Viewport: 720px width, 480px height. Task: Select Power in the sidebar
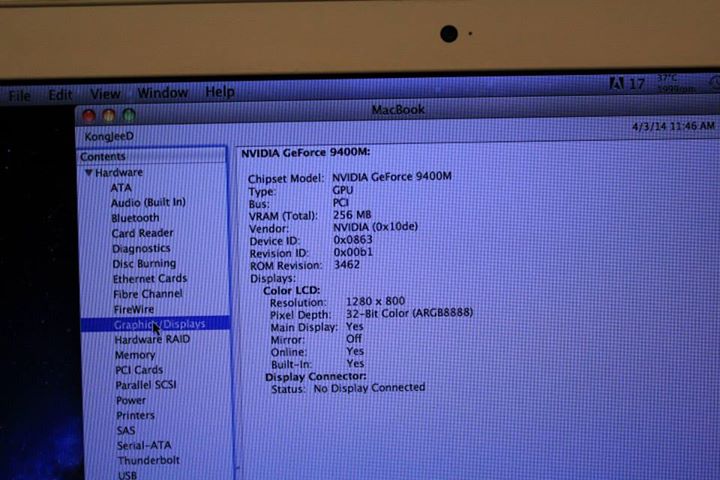(131, 400)
